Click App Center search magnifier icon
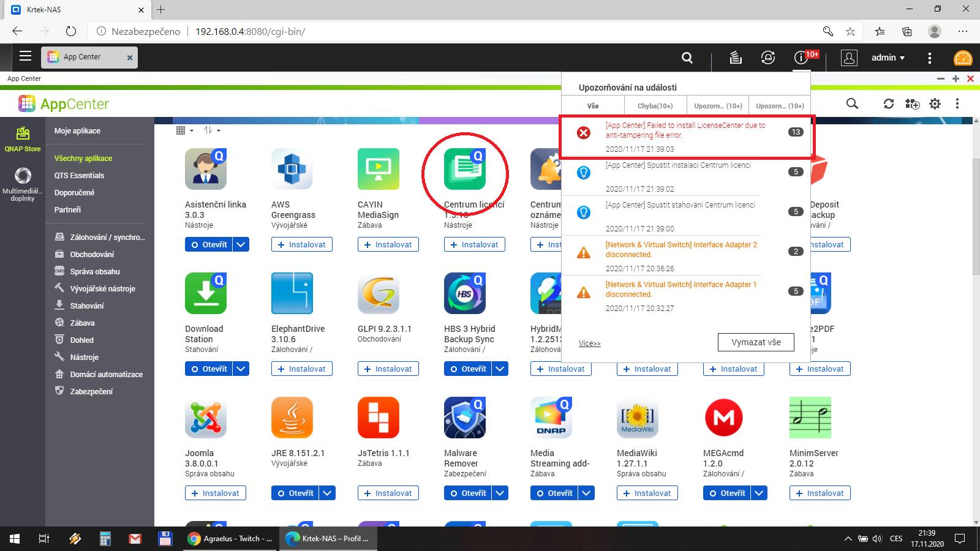This screenshot has width=980, height=551. (x=852, y=103)
